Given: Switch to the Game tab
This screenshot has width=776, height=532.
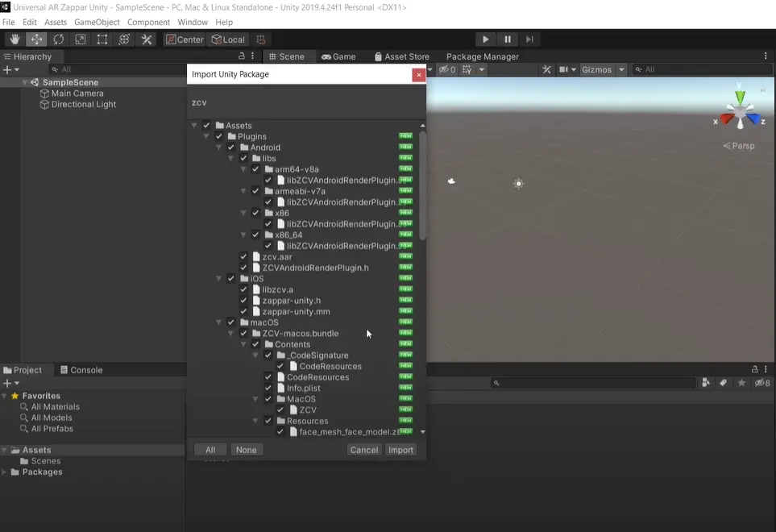Looking at the screenshot, I should click(338, 56).
